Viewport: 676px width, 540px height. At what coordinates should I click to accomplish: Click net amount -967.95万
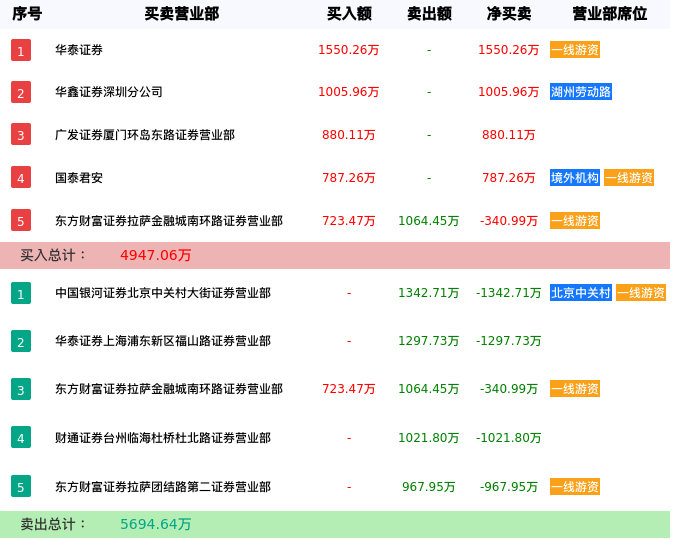(508, 487)
